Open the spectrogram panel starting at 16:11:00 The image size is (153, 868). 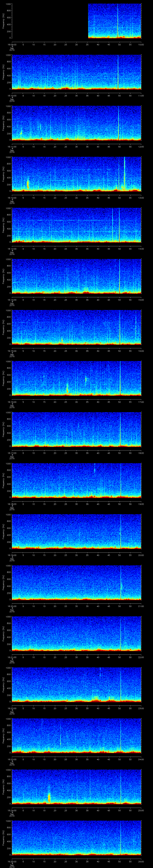[x=76, y=123]
